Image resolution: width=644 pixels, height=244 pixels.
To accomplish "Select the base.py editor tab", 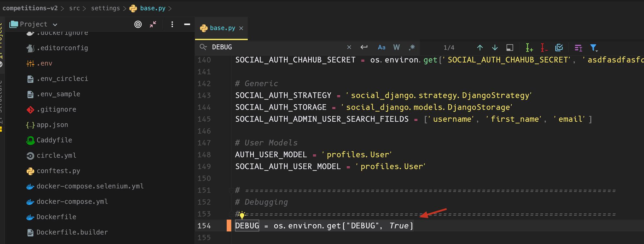I will point(222,28).
